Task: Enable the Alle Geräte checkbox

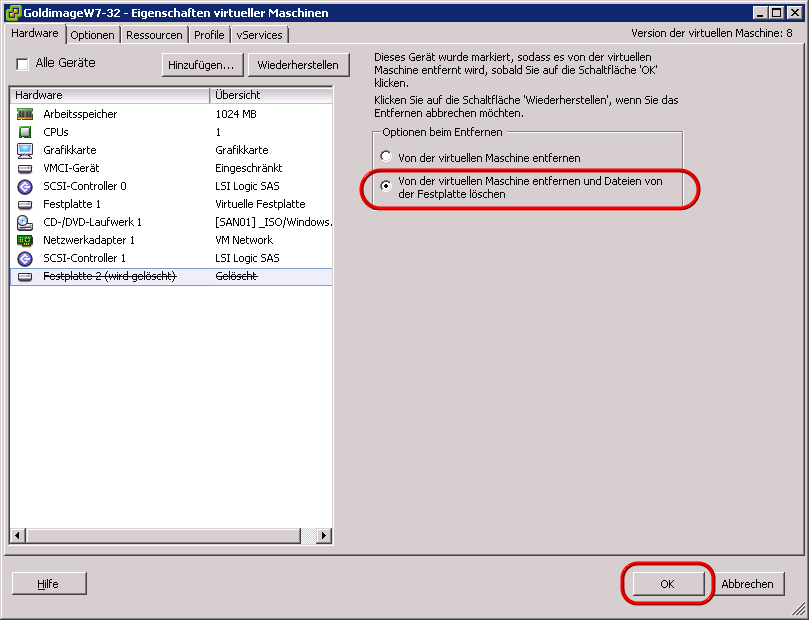Action: click(23, 64)
